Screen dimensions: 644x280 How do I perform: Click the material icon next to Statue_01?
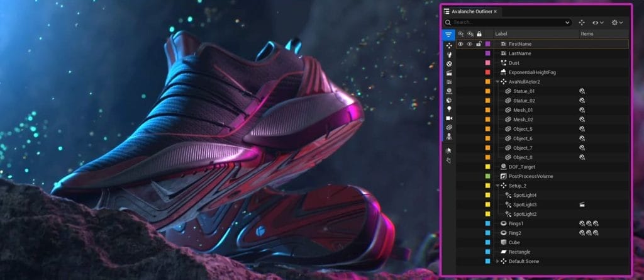pyautogui.click(x=582, y=91)
